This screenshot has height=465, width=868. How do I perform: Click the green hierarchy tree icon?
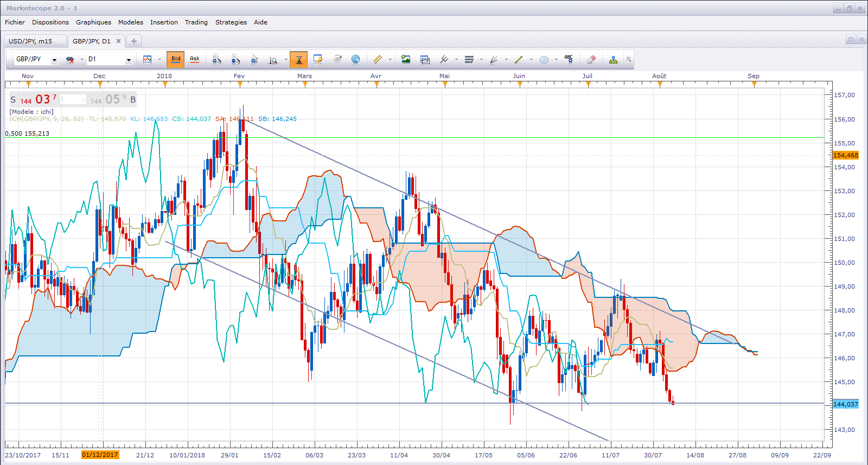click(x=613, y=60)
